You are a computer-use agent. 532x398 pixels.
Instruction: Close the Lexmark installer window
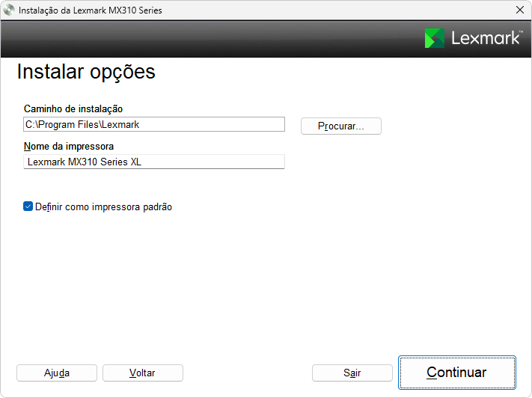coord(520,10)
